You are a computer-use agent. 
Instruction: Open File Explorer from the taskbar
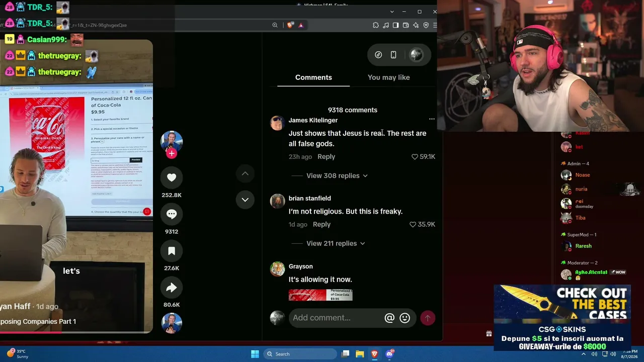tap(360, 354)
